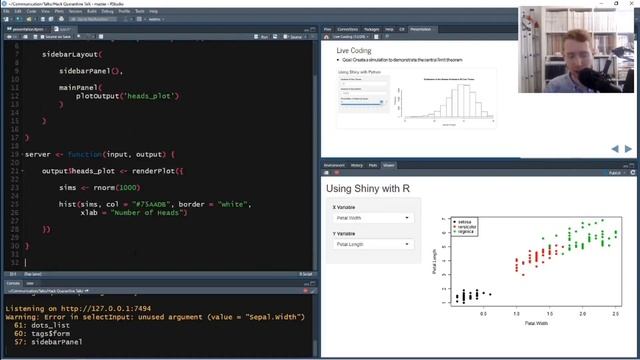
Task: Click the red stop icon in console
Action: pyautogui.click(x=305, y=291)
